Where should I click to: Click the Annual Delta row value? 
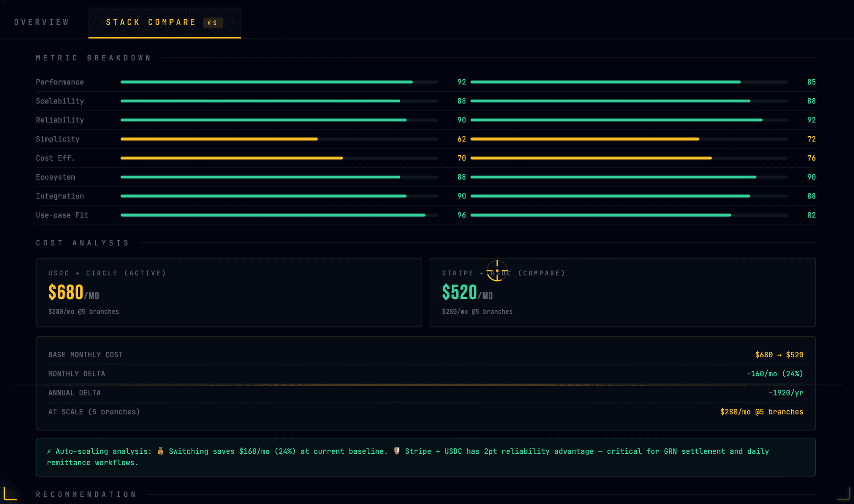[786, 393]
